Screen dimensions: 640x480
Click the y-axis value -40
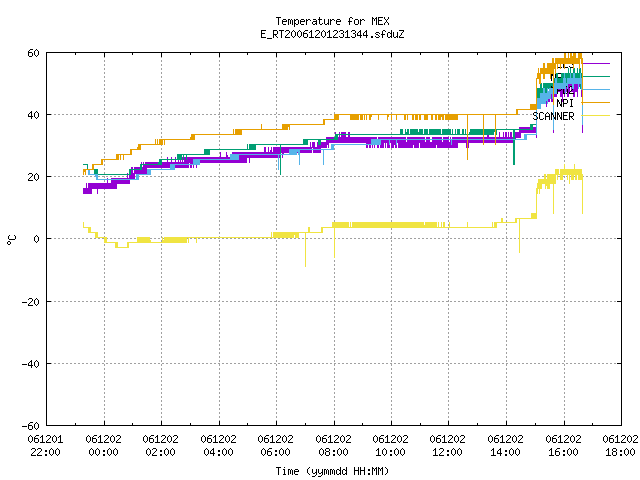pos(31,364)
